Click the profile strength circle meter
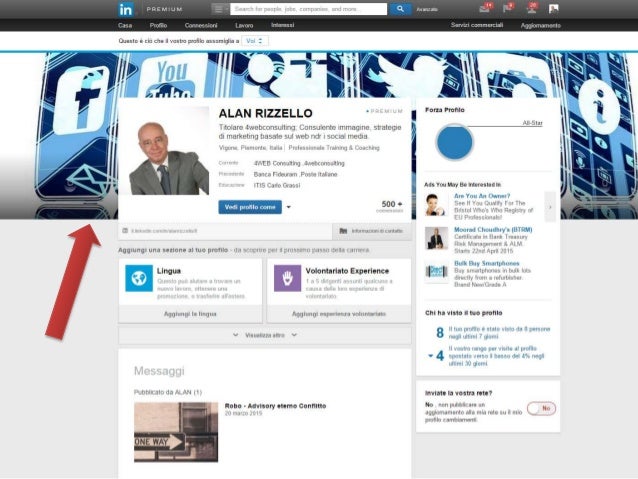This screenshot has height=479, width=638. pyautogui.click(x=454, y=142)
